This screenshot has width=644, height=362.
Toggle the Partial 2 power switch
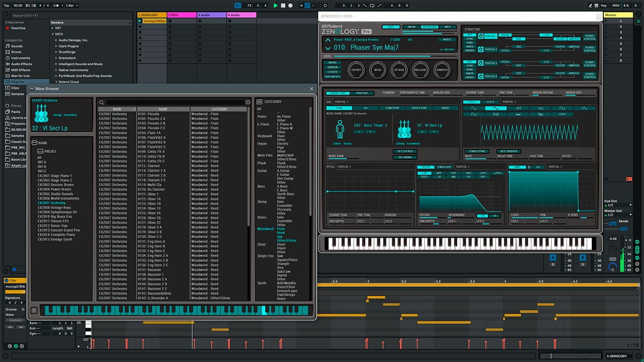(481, 49)
